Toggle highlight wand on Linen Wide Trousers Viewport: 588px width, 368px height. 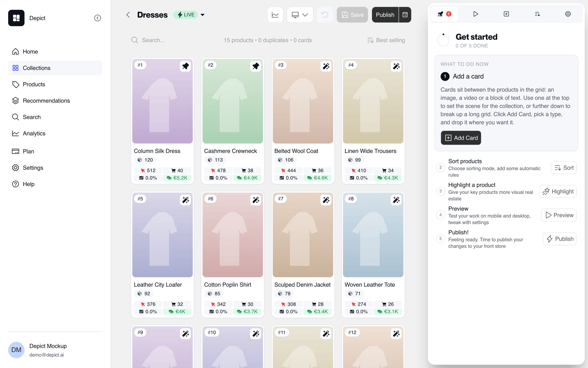pyautogui.click(x=396, y=66)
